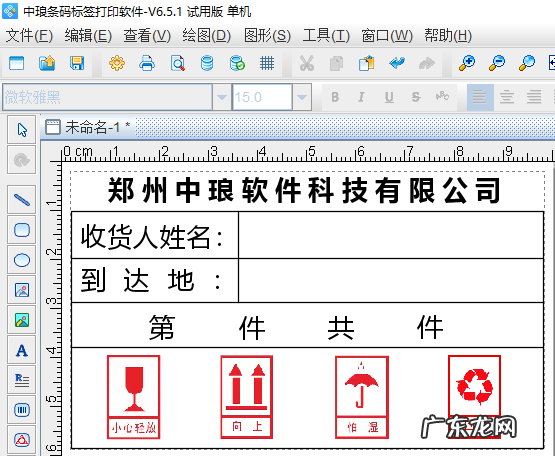Select the 收货人姓名 label text
The height and width of the screenshot is (456, 555).
pos(152,236)
